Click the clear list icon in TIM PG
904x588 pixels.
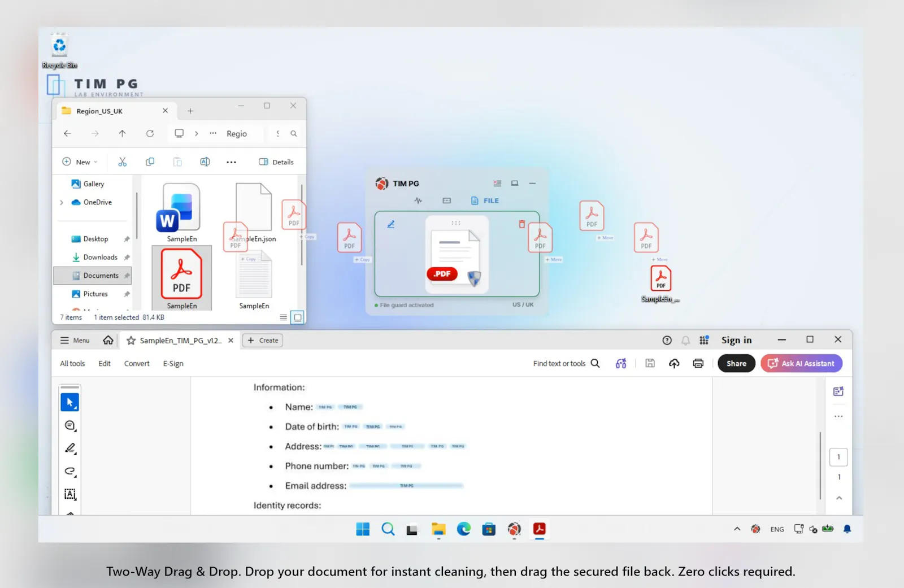pyautogui.click(x=497, y=183)
